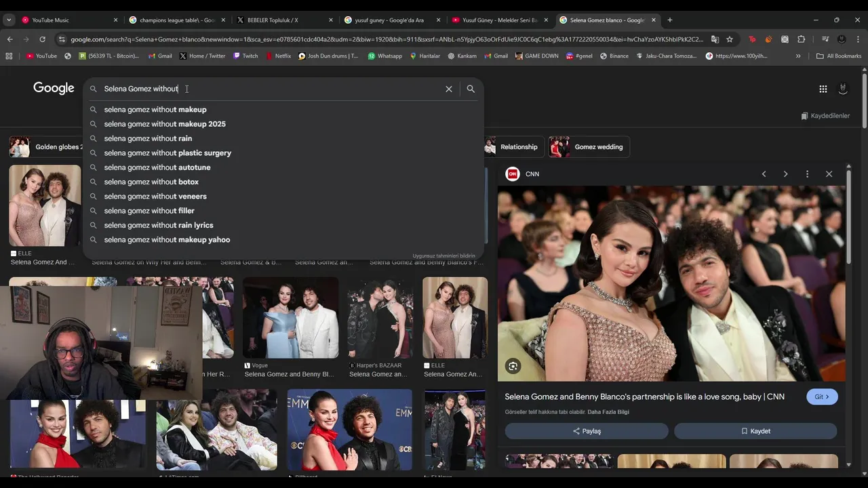Visit CNN page via Git button
This screenshot has height=488, width=868.
822,396
